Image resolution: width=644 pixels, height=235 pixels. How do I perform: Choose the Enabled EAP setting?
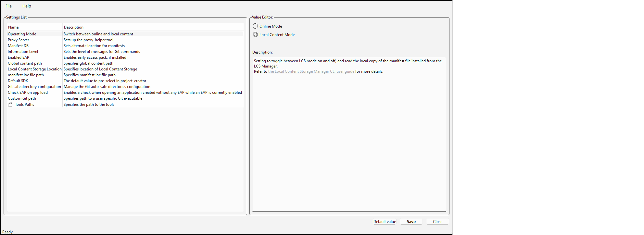19,57
